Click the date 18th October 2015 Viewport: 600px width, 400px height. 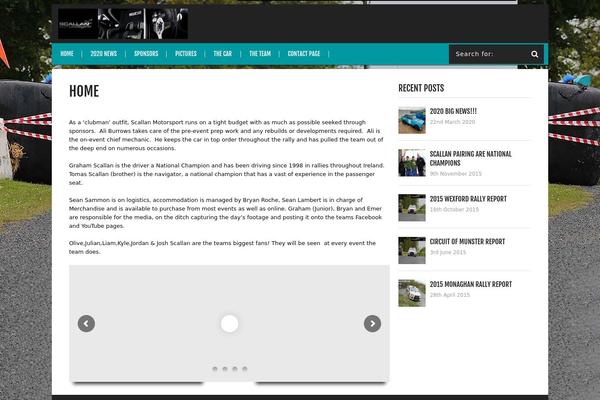[x=454, y=209]
